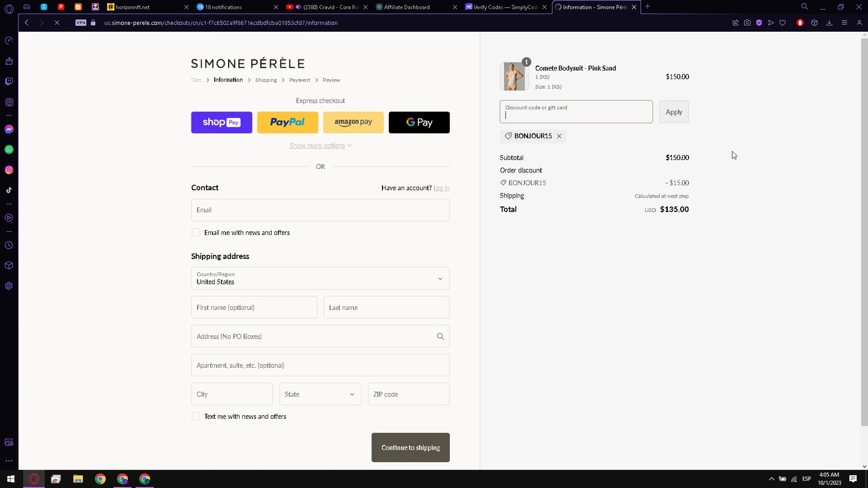Viewport: 868px width, 488px height.
Task: Focus the First name field
Action: [x=254, y=308]
